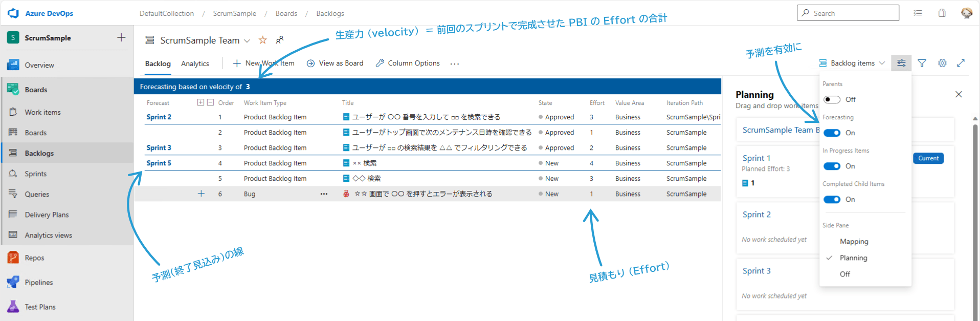Open the Overview section icon
The image size is (980, 321).
coord(13,65)
